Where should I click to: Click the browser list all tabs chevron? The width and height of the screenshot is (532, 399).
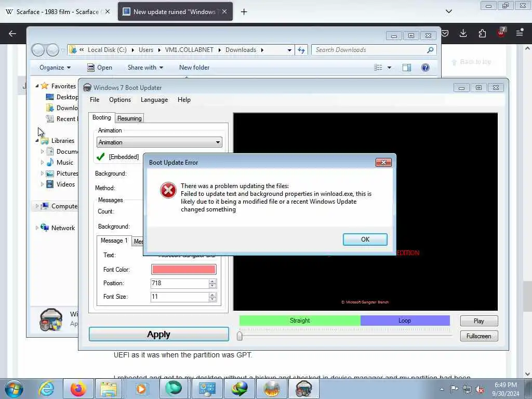(448, 11)
